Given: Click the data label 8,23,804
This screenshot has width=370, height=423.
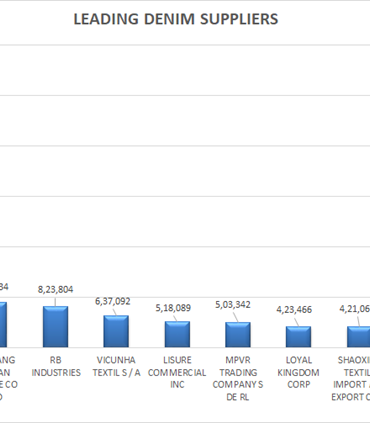Looking at the screenshot, I should [55, 289].
